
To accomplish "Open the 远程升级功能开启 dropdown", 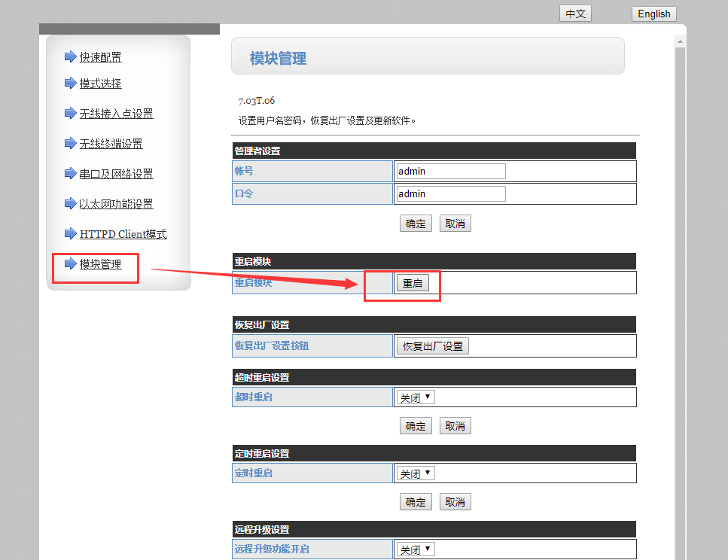I will pyautogui.click(x=416, y=550).
